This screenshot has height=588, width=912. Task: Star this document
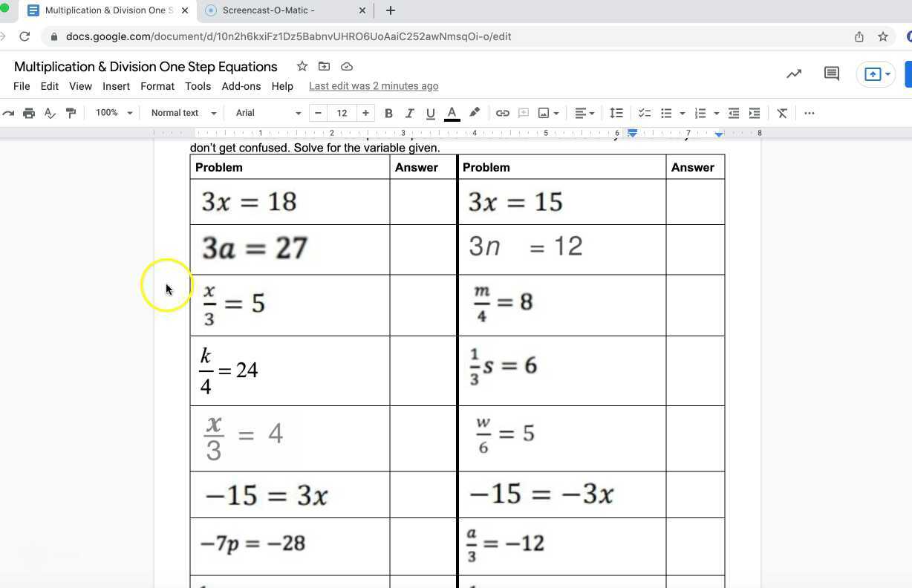click(x=302, y=66)
